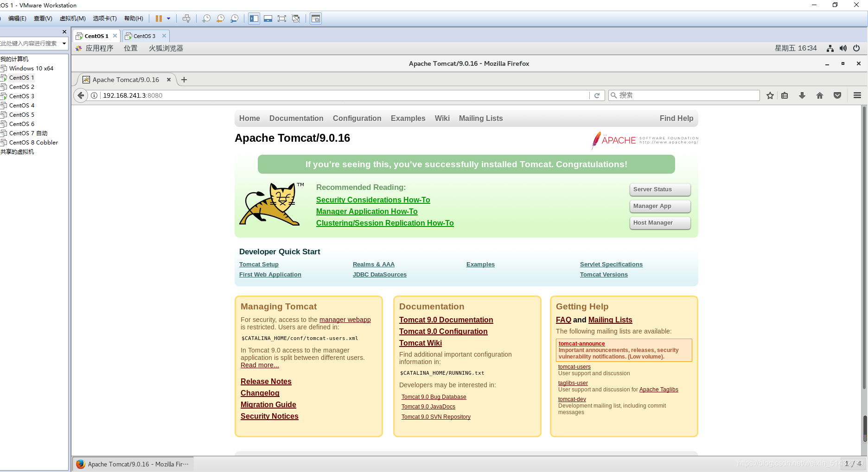
Task: Switch to the CentOS 3 VM tab
Action: click(x=144, y=36)
